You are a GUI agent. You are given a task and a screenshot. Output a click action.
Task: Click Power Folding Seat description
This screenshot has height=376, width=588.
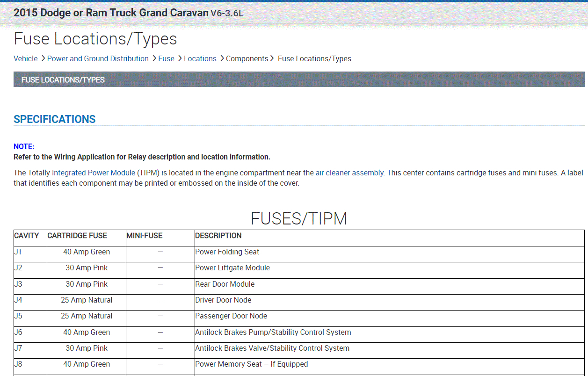pyautogui.click(x=227, y=252)
